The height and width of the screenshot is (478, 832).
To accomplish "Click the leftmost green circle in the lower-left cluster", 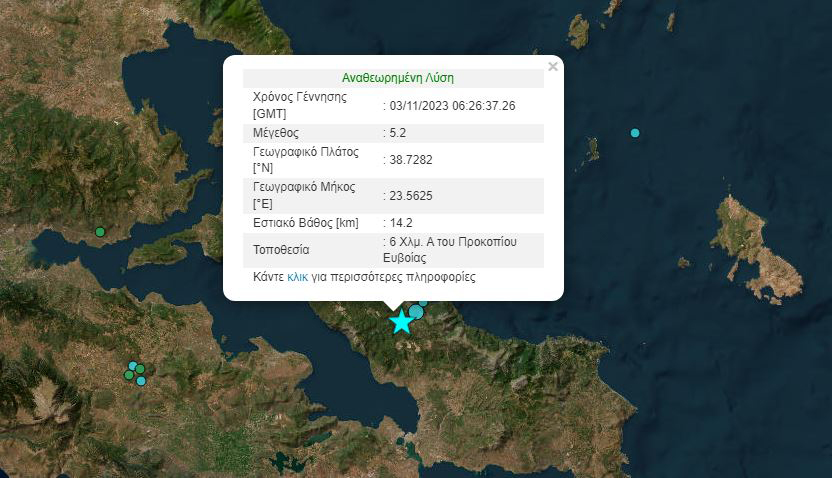I will point(129,375).
